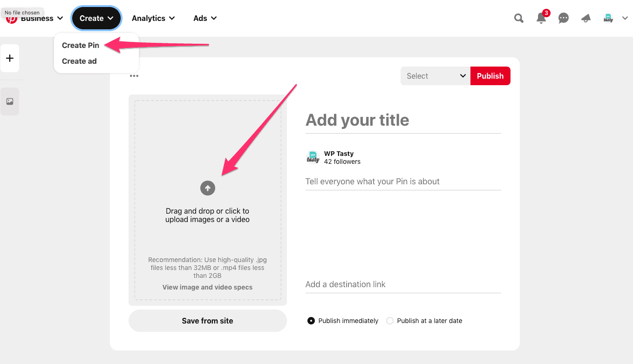Screen dimensions: 633x364
Task: Open the Pin drafts image icon in sidebar
Action: click(x=10, y=101)
